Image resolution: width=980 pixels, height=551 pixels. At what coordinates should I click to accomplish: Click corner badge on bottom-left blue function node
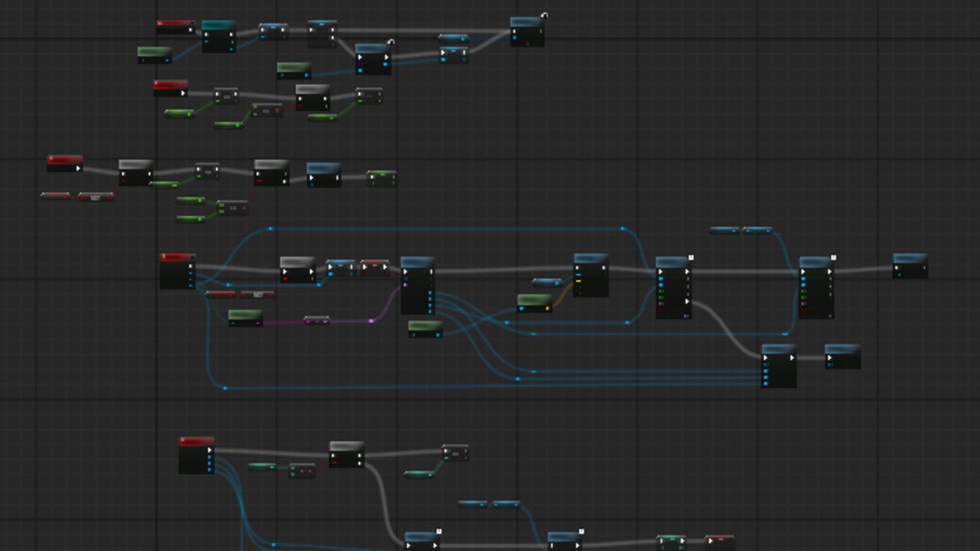pyautogui.click(x=439, y=531)
